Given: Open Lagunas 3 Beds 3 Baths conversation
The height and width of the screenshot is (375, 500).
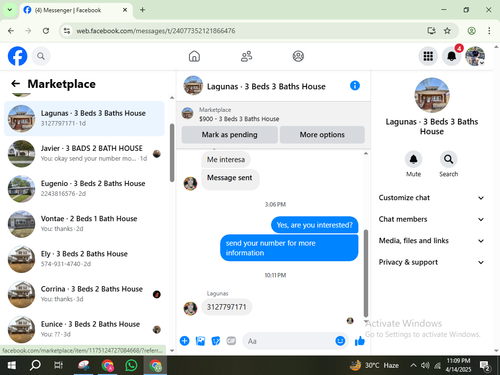Looking at the screenshot, I should tap(84, 118).
